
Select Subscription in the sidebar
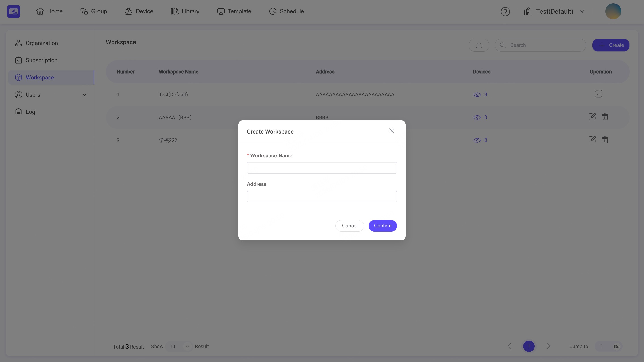pos(51,60)
